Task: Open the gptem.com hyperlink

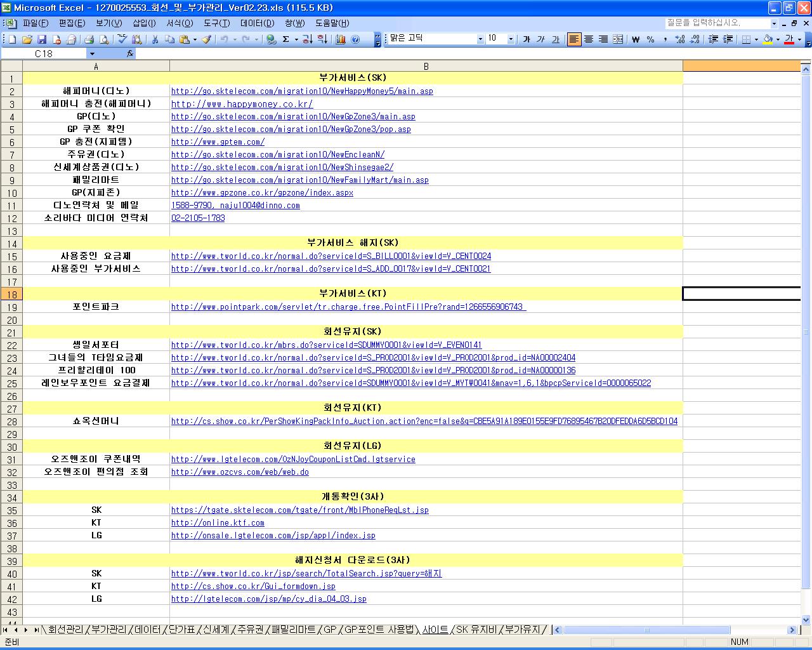Action: coord(218,142)
